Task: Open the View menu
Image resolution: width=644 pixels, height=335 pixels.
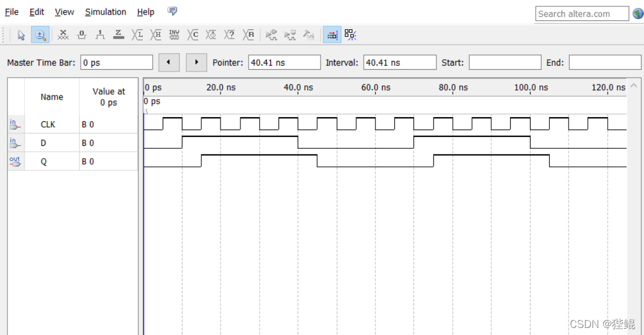Action: coord(64,12)
